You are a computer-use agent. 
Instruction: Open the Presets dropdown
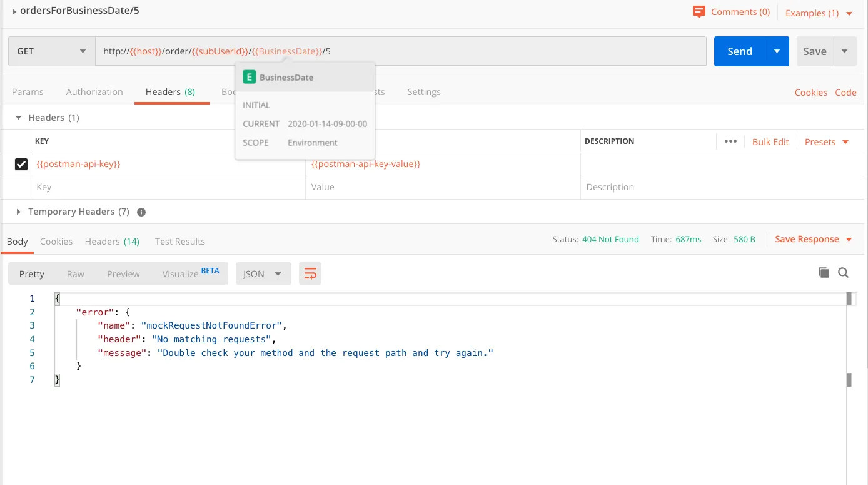click(x=827, y=142)
